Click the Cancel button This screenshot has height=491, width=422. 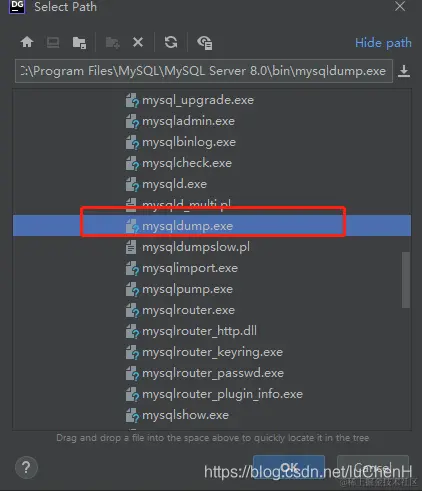point(373,467)
